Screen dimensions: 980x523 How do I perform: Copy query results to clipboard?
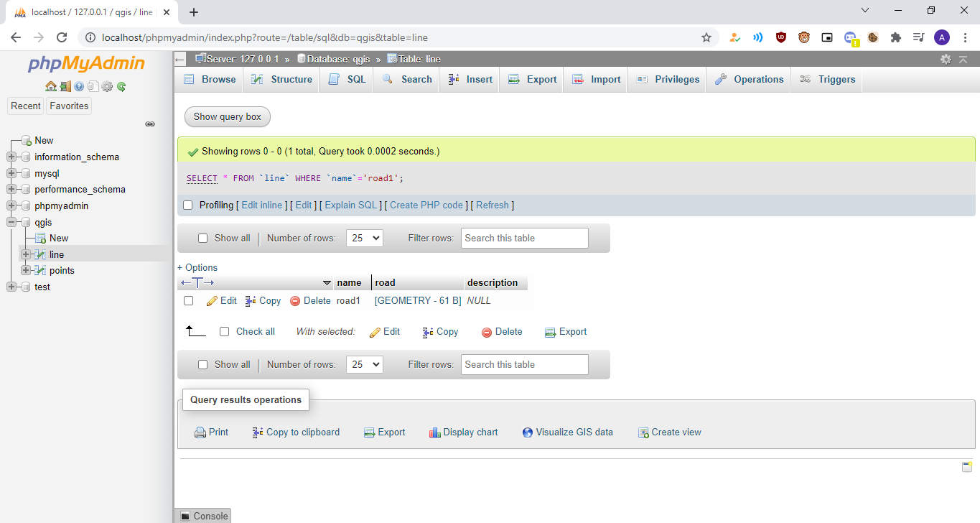coord(296,432)
